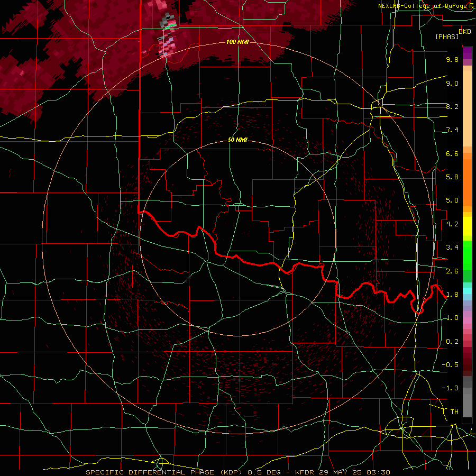
Task: Click the purple segment atop the color bar
Action: [x=467, y=53]
